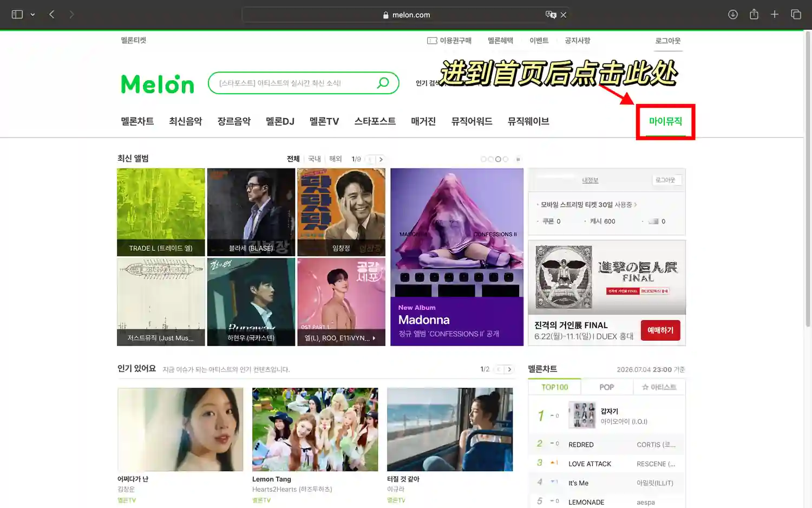Open the 스타포스트 menu

[x=375, y=121]
